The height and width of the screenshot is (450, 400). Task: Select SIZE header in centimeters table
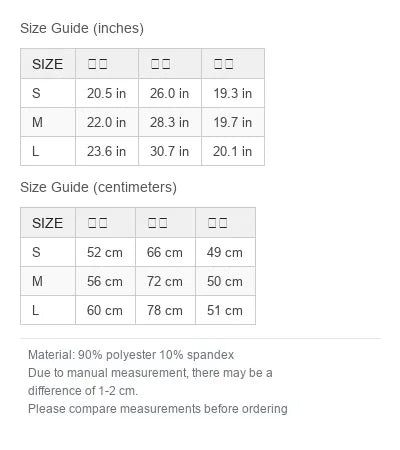pos(48,223)
